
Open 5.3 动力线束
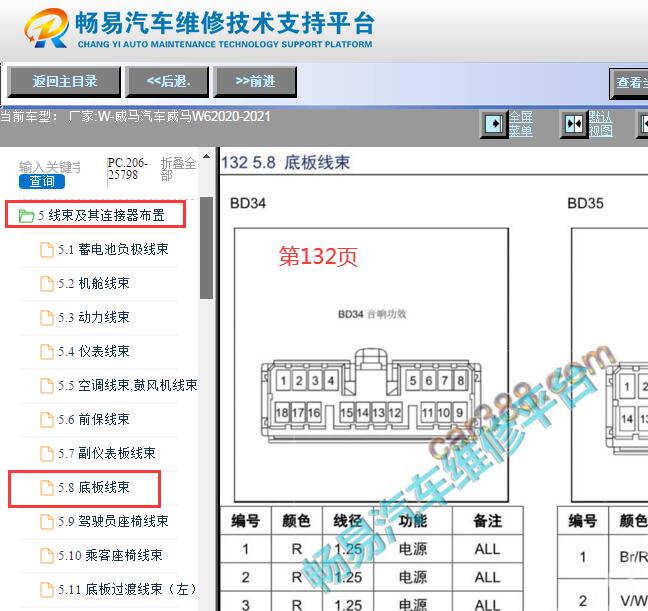click(x=93, y=317)
